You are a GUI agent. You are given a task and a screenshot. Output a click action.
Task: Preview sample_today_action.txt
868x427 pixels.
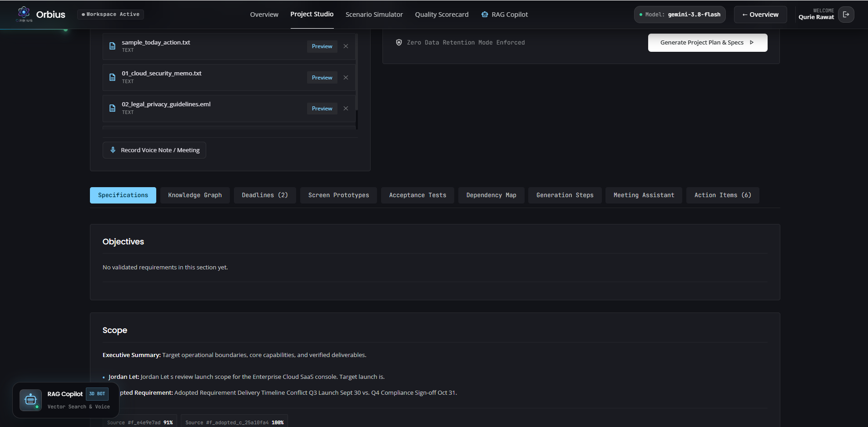(x=322, y=46)
